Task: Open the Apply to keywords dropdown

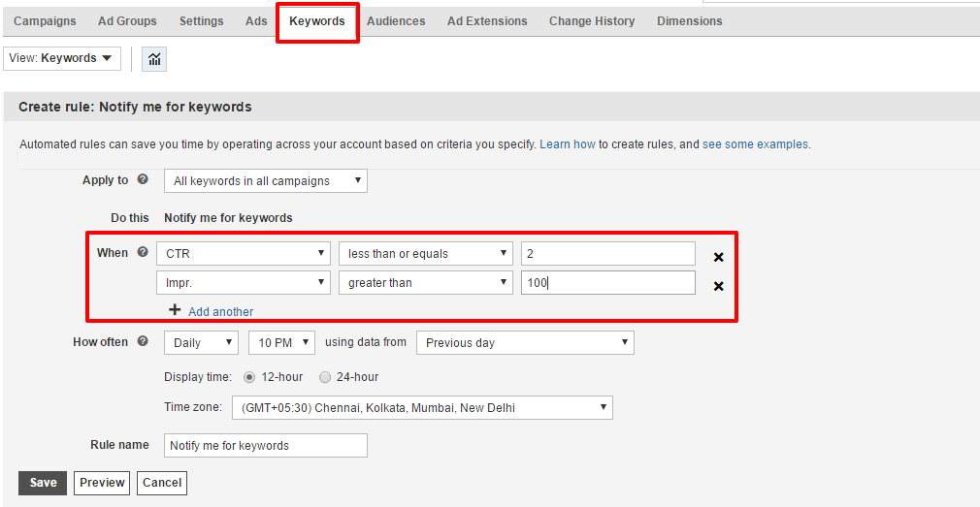Action: pos(266,181)
